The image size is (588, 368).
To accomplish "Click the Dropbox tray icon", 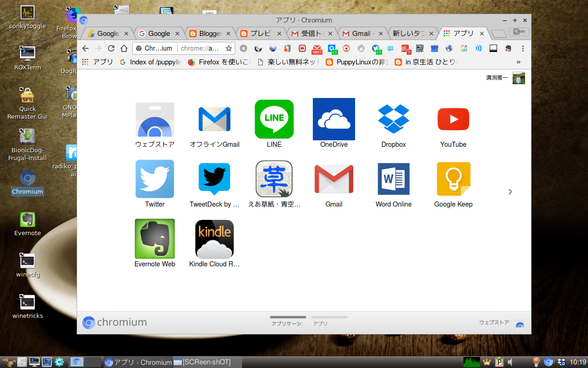I will coord(560,362).
